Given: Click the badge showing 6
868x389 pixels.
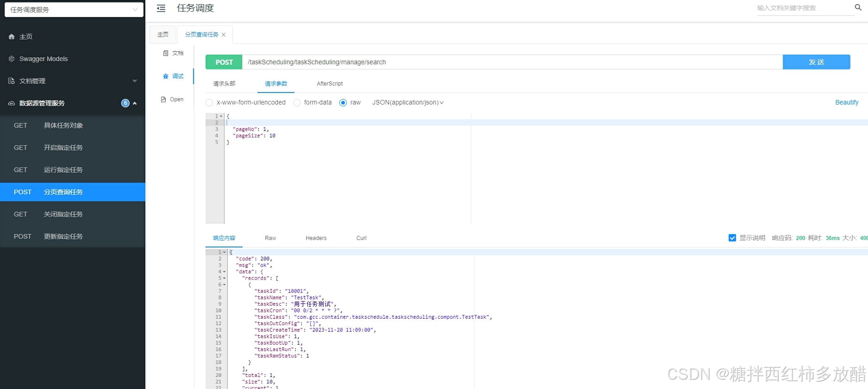Looking at the screenshot, I should click(125, 103).
